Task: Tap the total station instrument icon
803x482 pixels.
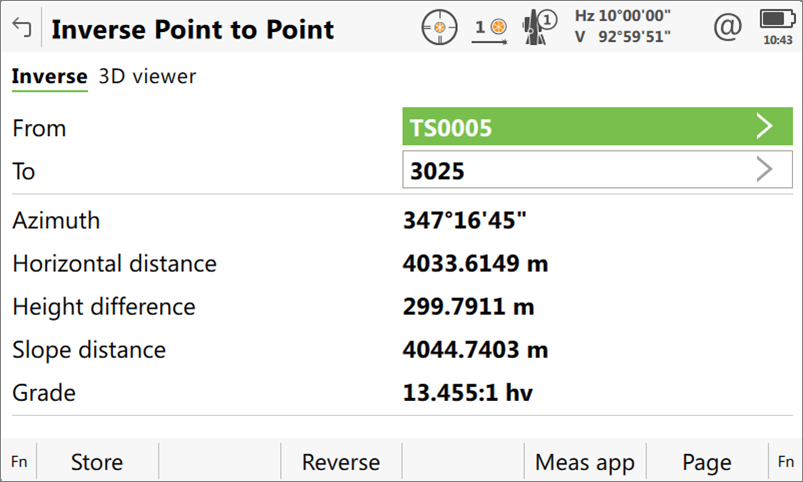Action: pyautogui.click(x=539, y=27)
